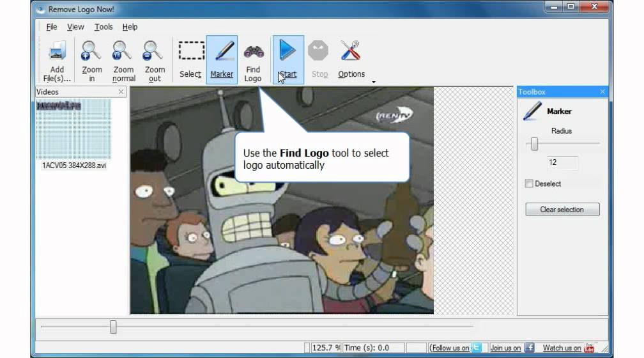Click the Marker pen icon in Toolbox
Viewport: 644px width, 358px height.
(x=532, y=111)
